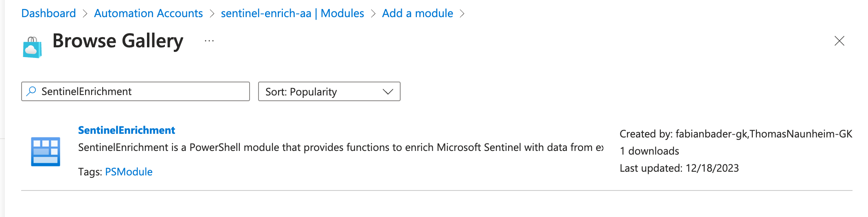Open Automation Accounts breadcrumb

tap(148, 13)
